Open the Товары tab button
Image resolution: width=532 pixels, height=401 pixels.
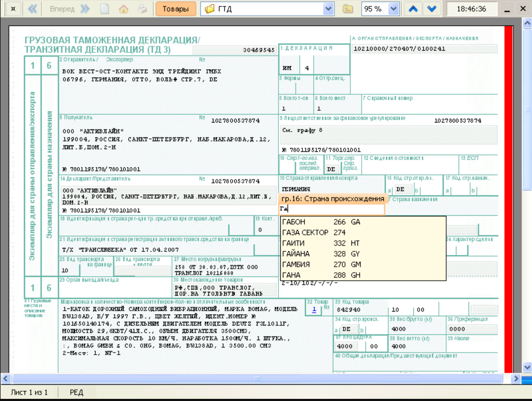tap(176, 9)
